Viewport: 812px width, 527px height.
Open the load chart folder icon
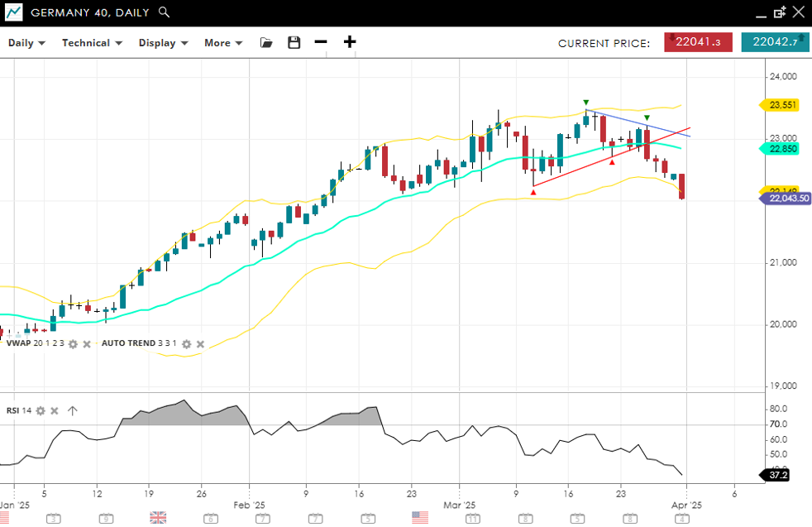pos(266,42)
